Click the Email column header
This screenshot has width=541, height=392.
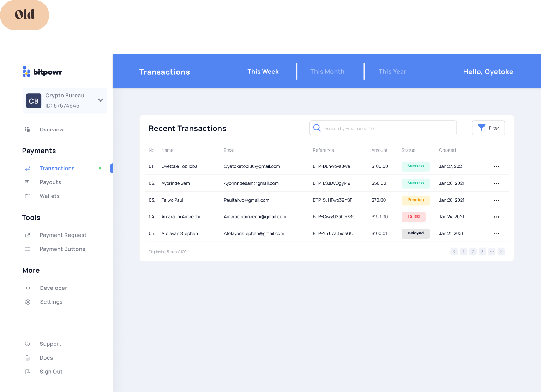coord(229,150)
